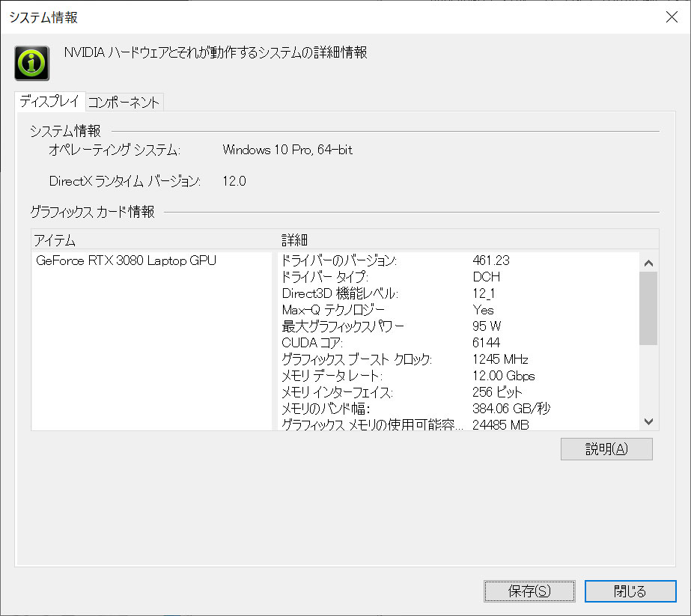Click the 閉じる button

[x=630, y=591]
